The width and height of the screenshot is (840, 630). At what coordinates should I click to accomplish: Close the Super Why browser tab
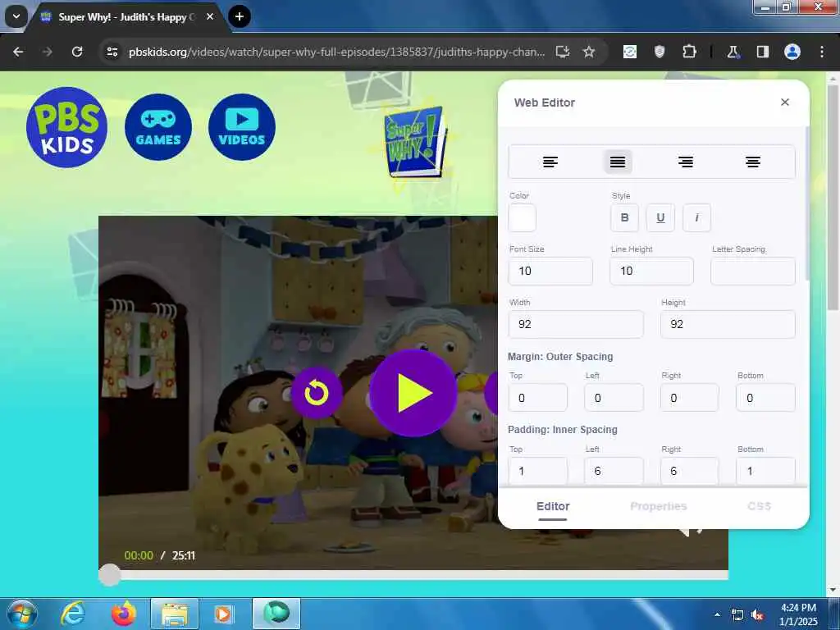210,16
